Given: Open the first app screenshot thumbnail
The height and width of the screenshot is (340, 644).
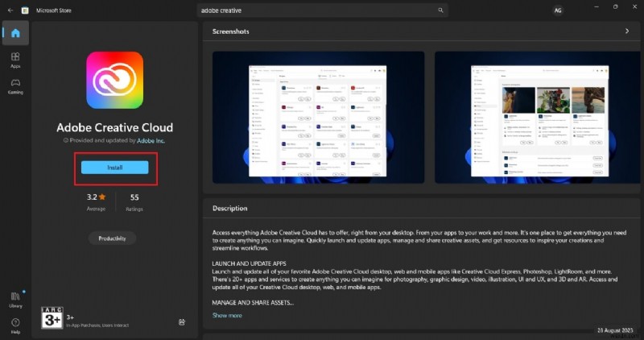Looking at the screenshot, I should (318, 117).
